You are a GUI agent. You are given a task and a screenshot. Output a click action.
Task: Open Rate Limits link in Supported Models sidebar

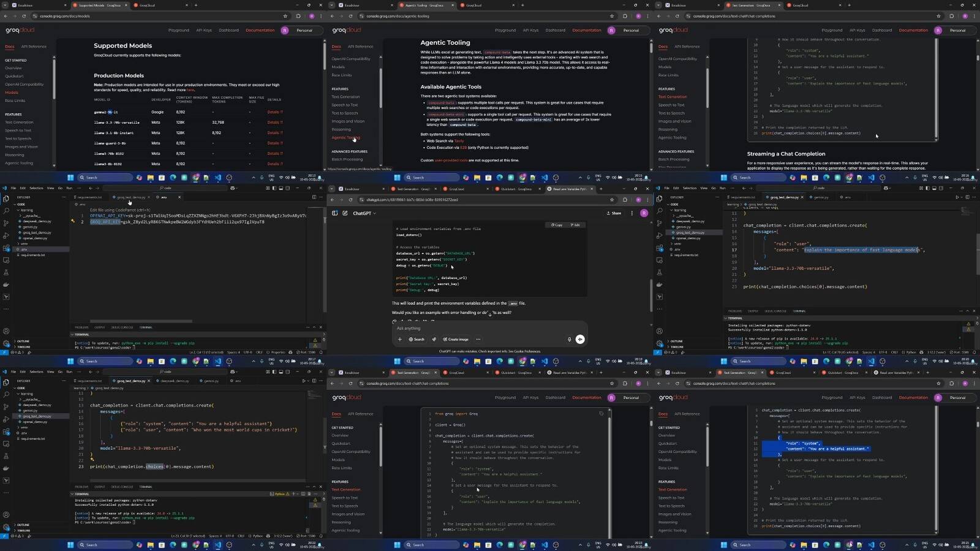pos(15,101)
